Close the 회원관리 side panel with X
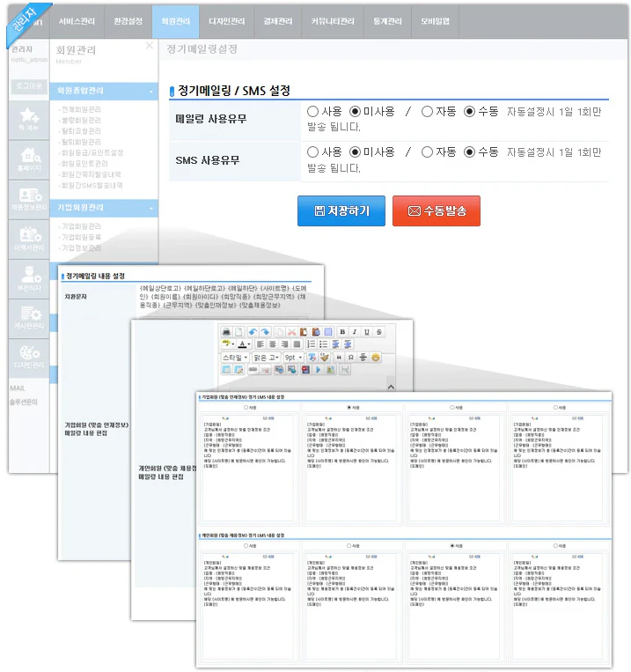The width and height of the screenshot is (631, 672). pyautogui.click(x=149, y=46)
